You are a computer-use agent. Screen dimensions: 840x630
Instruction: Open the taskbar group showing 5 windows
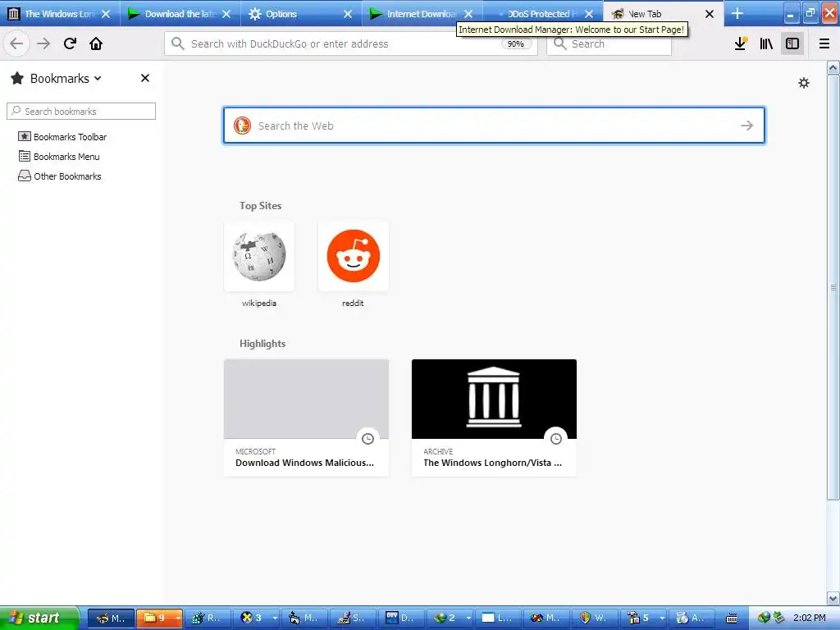pos(645,618)
